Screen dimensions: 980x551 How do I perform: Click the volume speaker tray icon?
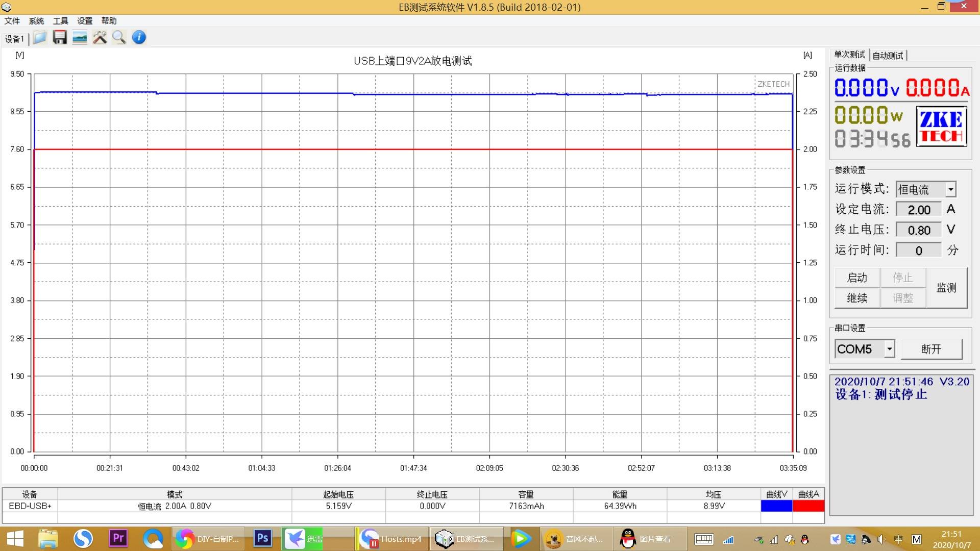point(881,539)
